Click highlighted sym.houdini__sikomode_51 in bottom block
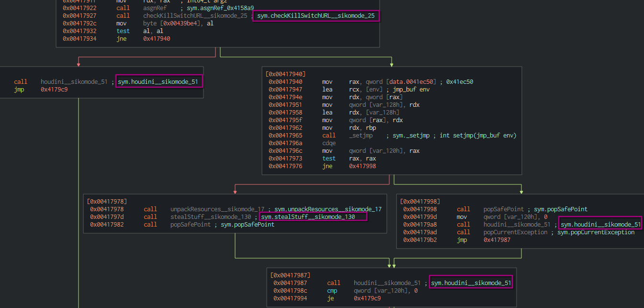The image size is (644, 308). [471, 283]
